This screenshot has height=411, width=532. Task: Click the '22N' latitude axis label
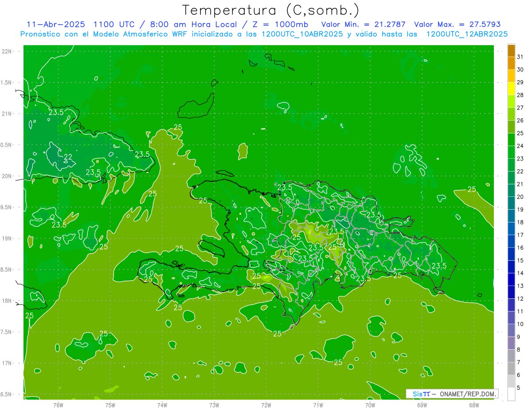(7, 51)
